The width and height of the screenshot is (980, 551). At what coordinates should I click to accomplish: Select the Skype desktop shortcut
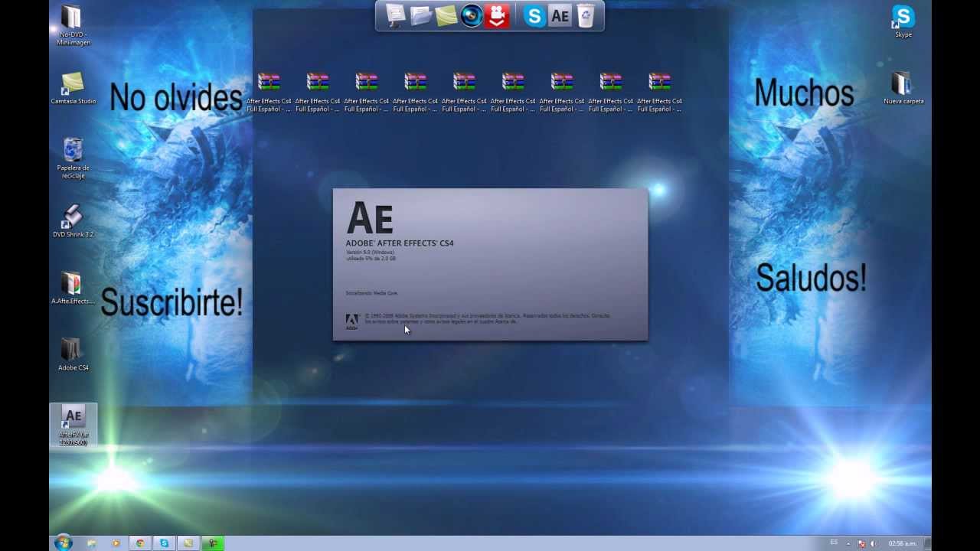click(x=903, y=21)
